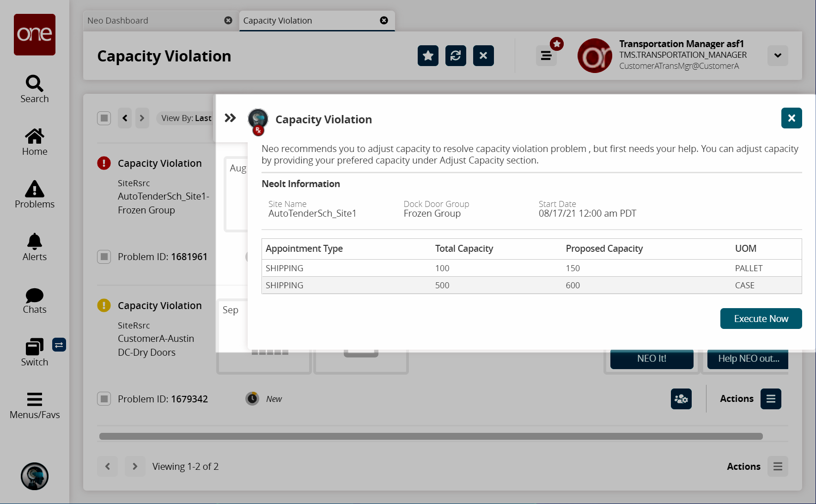
Task: Refresh the Capacity Violation page
Action: (456, 56)
